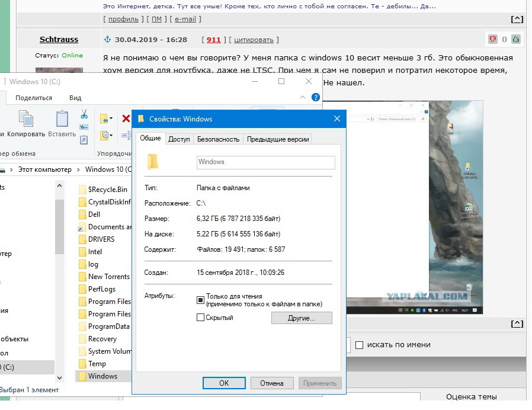
Task: Collapse the Explorer ribbon with chevron
Action: coord(303,97)
